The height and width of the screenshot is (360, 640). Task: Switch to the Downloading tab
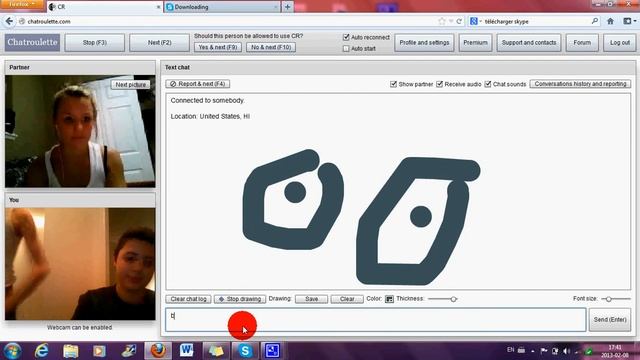click(222, 7)
